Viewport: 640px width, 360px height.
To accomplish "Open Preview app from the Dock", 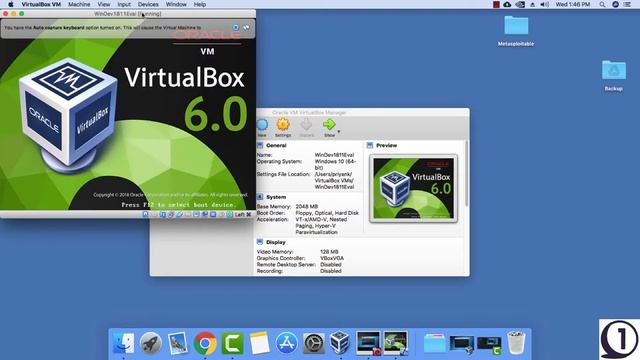I will 178,343.
